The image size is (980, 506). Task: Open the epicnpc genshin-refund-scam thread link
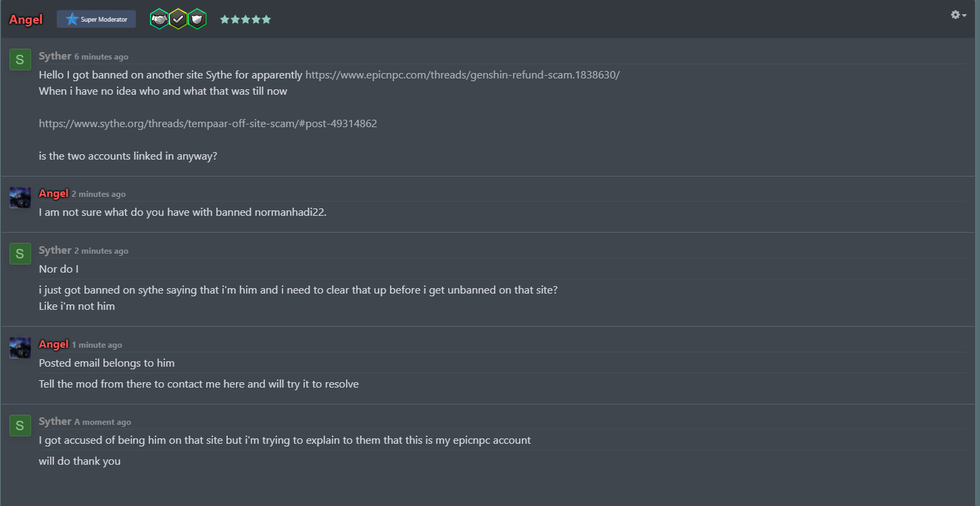(x=462, y=74)
